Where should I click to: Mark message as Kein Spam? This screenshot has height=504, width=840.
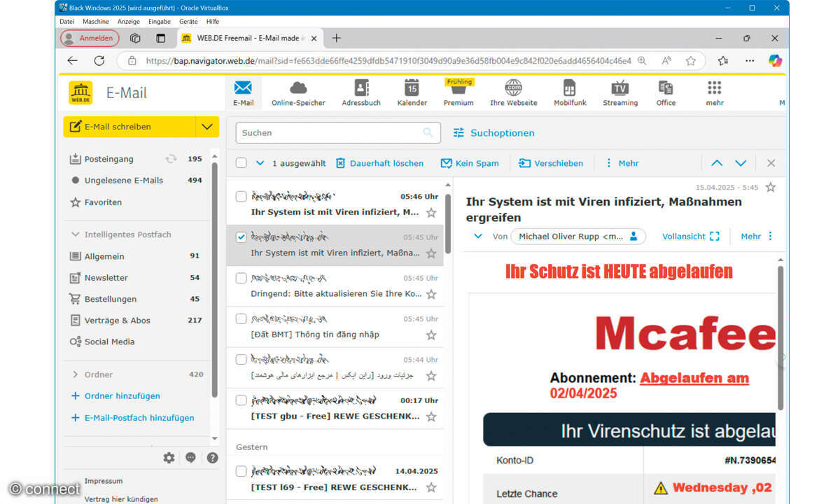point(470,163)
